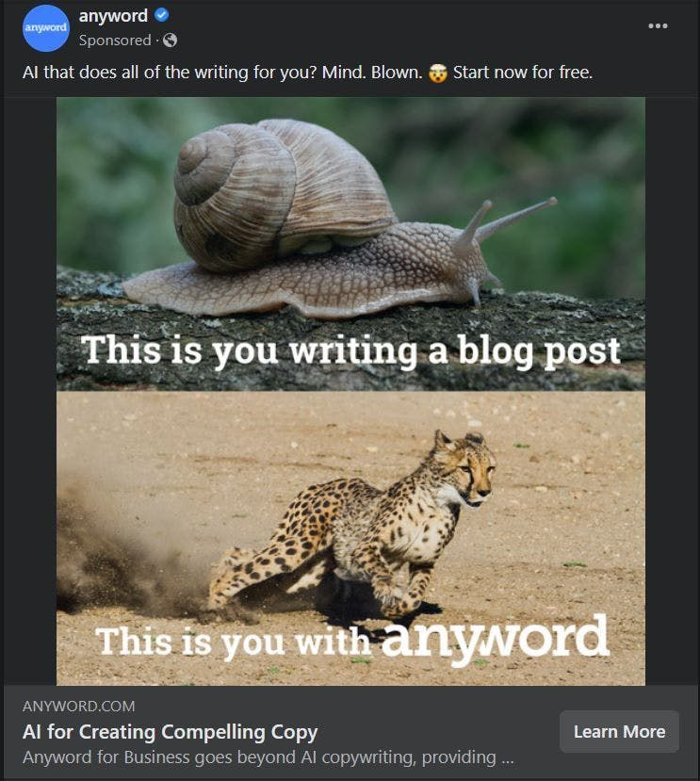This screenshot has width=700, height=781.
Task: Open the three-dot post options menu
Action: pyautogui.click(x=658, y=25)
